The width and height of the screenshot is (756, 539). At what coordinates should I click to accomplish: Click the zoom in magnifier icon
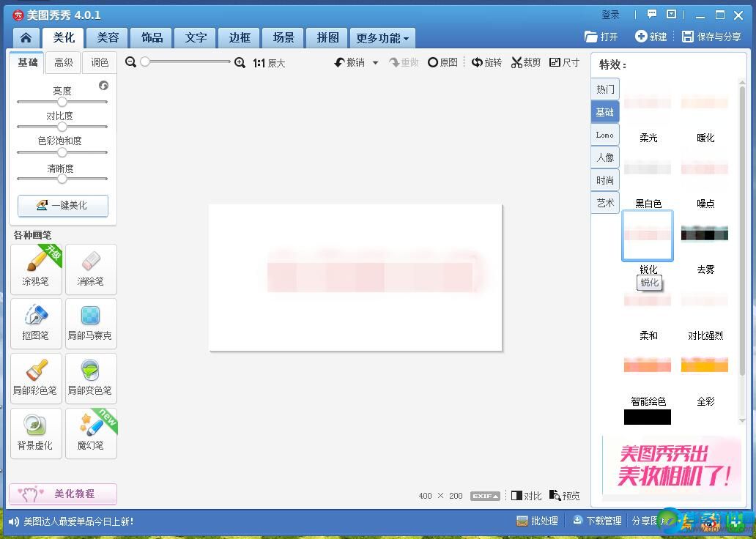click(240, 63)
